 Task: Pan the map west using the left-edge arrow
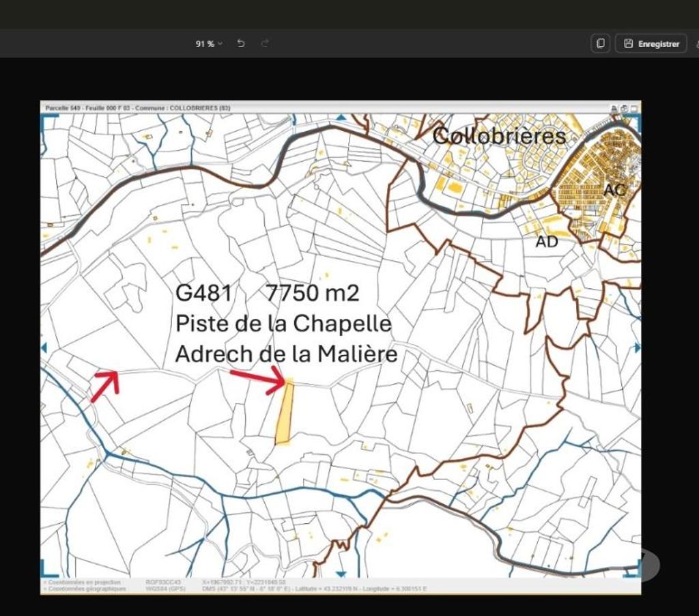point(44,348)
